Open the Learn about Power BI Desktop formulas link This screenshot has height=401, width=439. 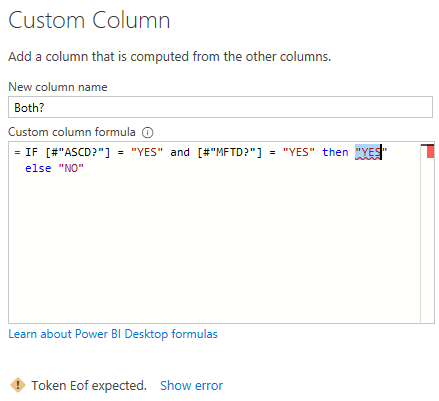coord(113,334)
